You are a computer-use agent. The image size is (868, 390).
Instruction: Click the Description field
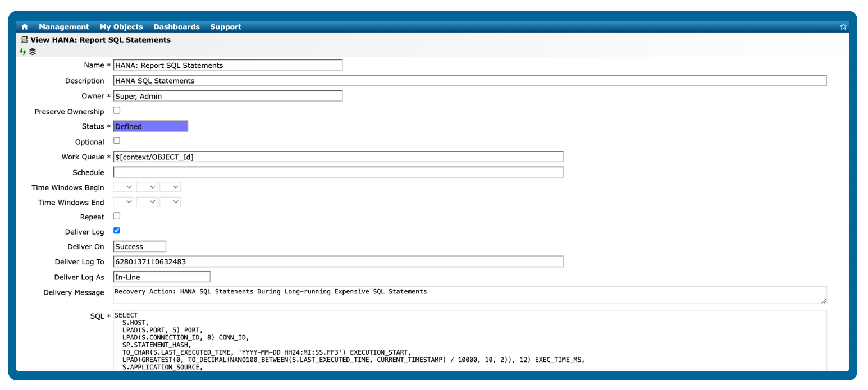point(470,80)
